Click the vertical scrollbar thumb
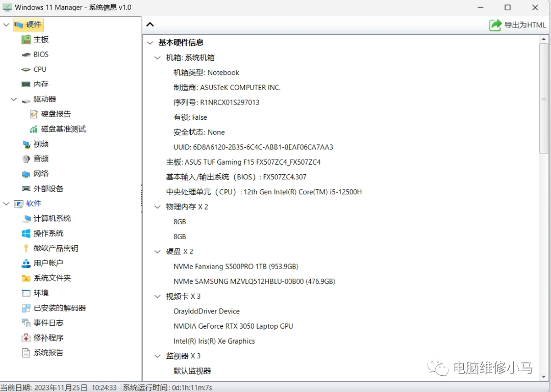Viewport: 551px width, 392px height. click(x=544, y=98)
